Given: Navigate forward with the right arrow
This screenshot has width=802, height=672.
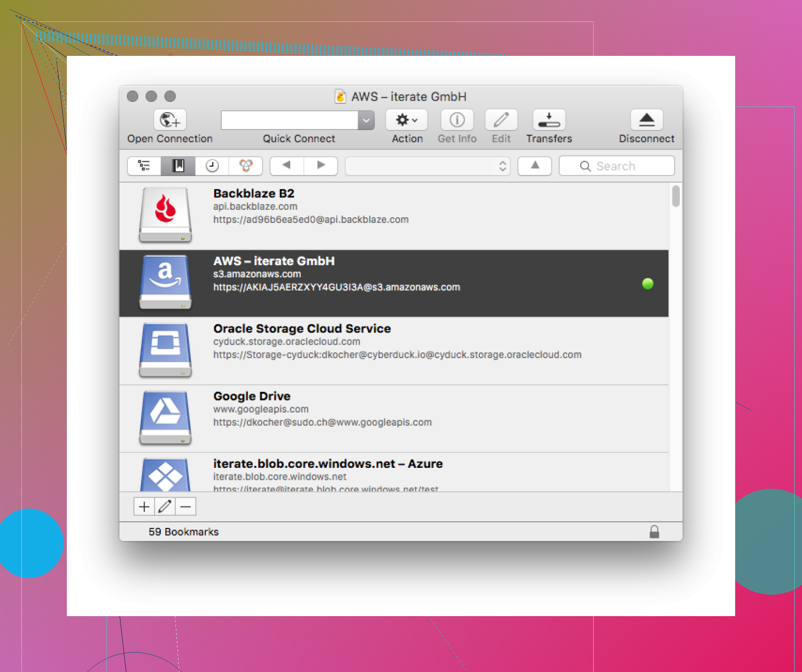Looking at the screenshot, I should pos(321,166).
